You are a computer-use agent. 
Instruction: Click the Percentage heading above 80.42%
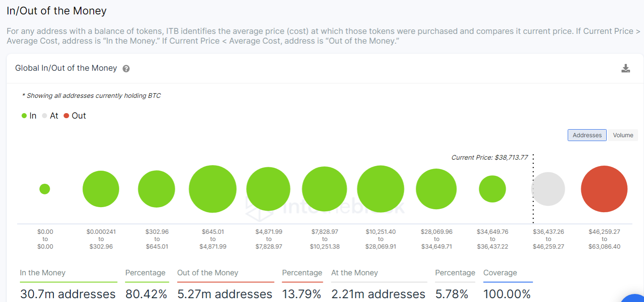pos(145,273)
